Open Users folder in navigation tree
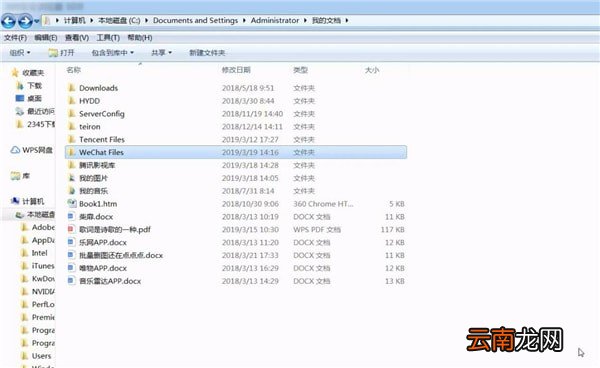 click(41, 356)
